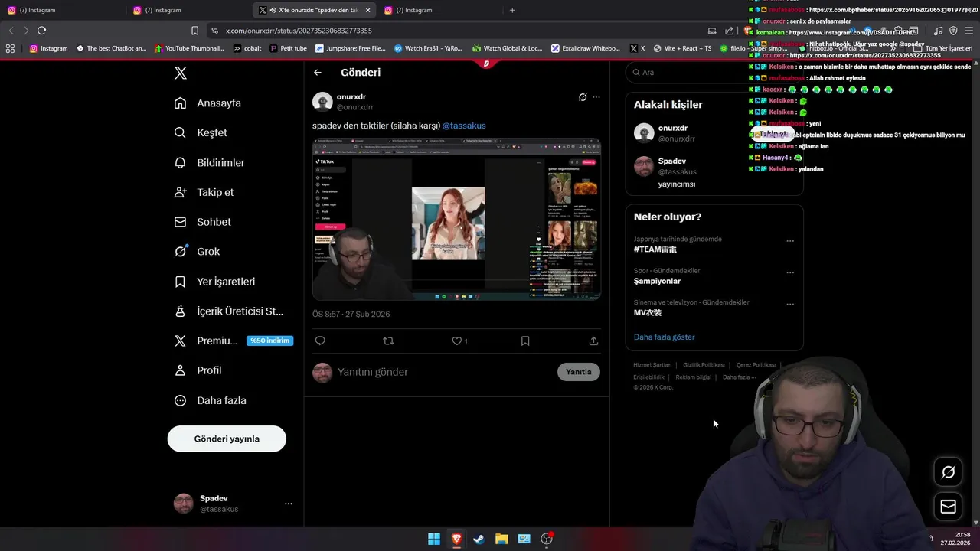Open Çerez Politikası footer link
This screenshot has width=980, height=551.
tap(756, 365)
